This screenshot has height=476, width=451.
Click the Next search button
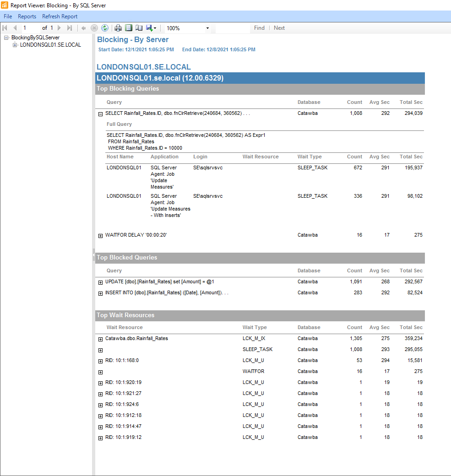click(279, 28)
